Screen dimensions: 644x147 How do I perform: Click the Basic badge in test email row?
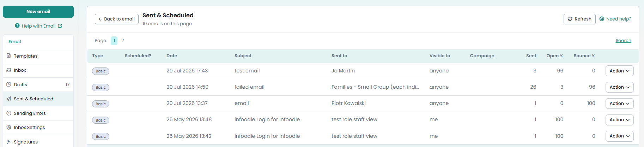click(x=101, y=71)
